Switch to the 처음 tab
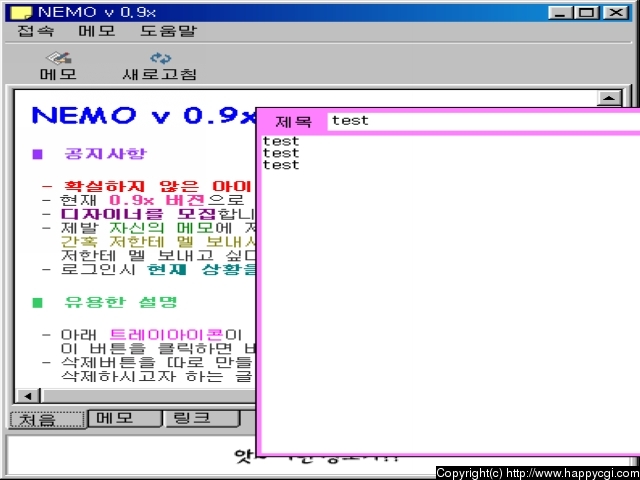This screenshot has width=640, height=480. [47, 420]
